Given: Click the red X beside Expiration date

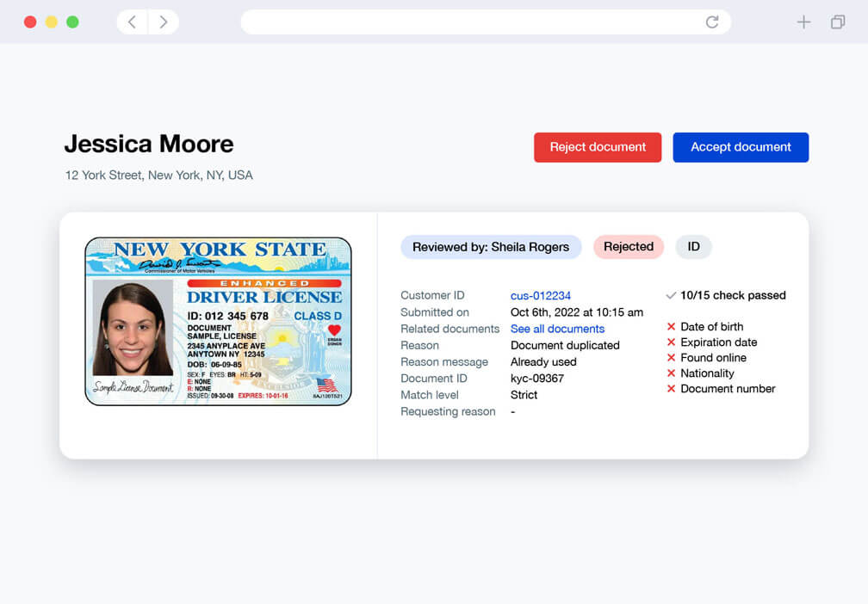Looking at the screenshot, I should pos(671,342).
